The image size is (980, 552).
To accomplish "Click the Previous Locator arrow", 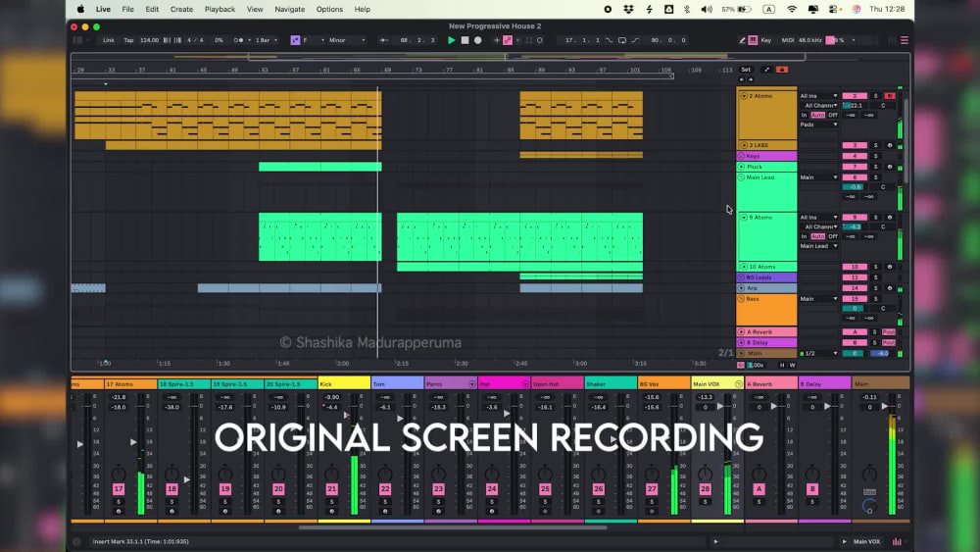I will click(x=742, y=79).
